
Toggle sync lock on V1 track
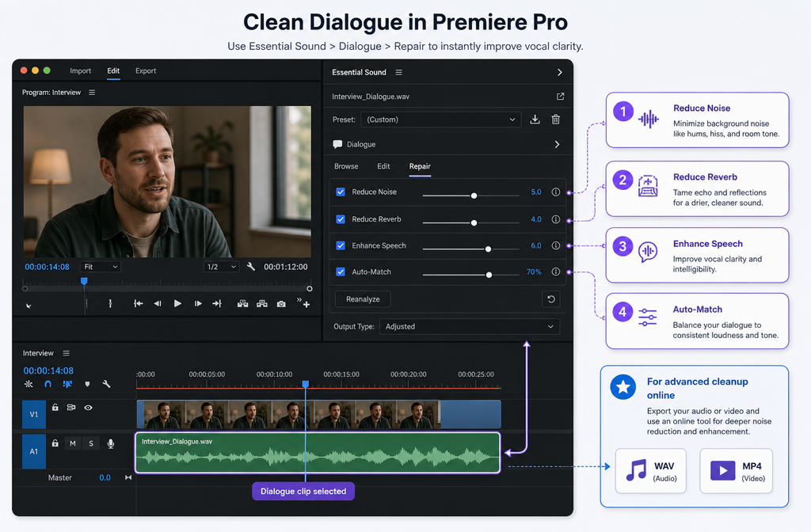point(71,408)
